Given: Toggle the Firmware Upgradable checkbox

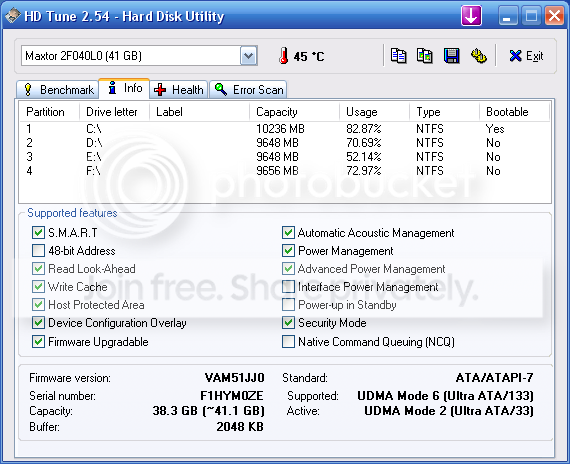Looking at the screenshot, I should (38, 341).
